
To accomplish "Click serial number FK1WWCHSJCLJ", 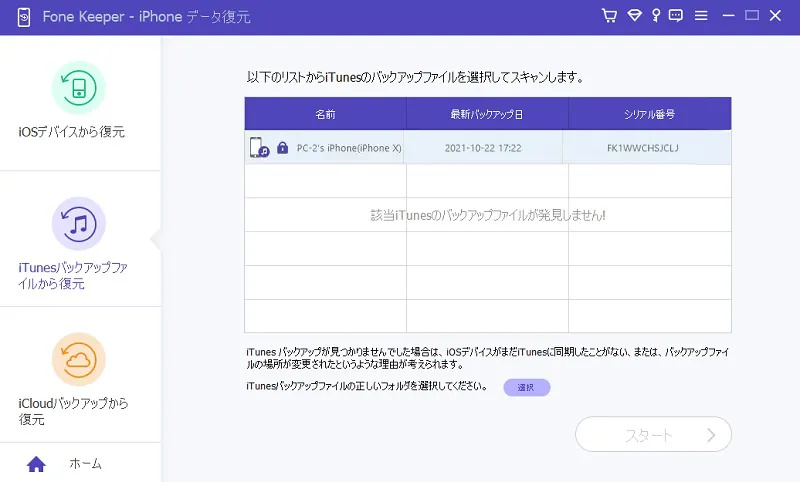I will click(x=643, y=148).
